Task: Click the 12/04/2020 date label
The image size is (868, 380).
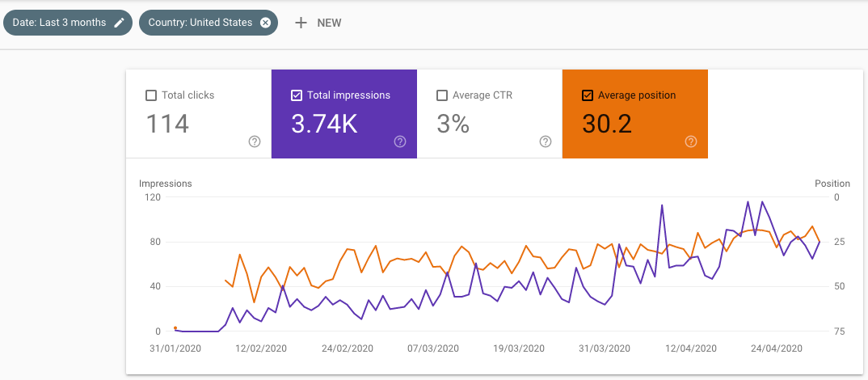Action: [x=691, y=348]
